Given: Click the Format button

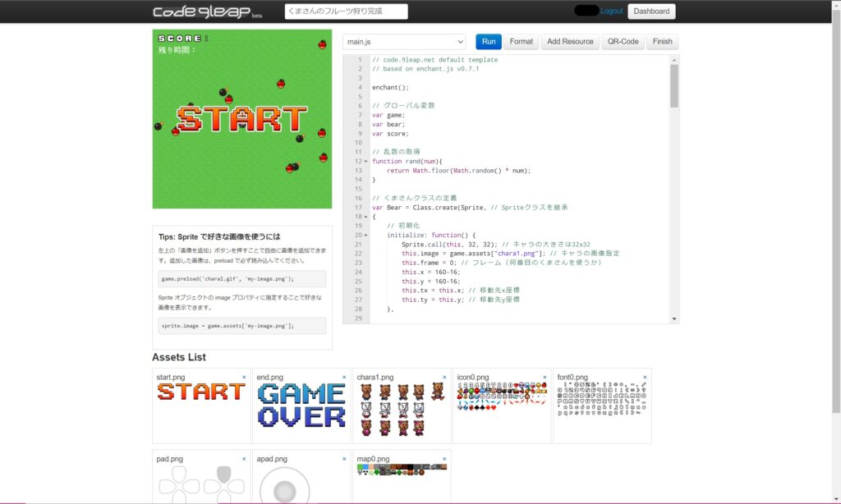Looking at the screenshot, I should click(521, 42).
